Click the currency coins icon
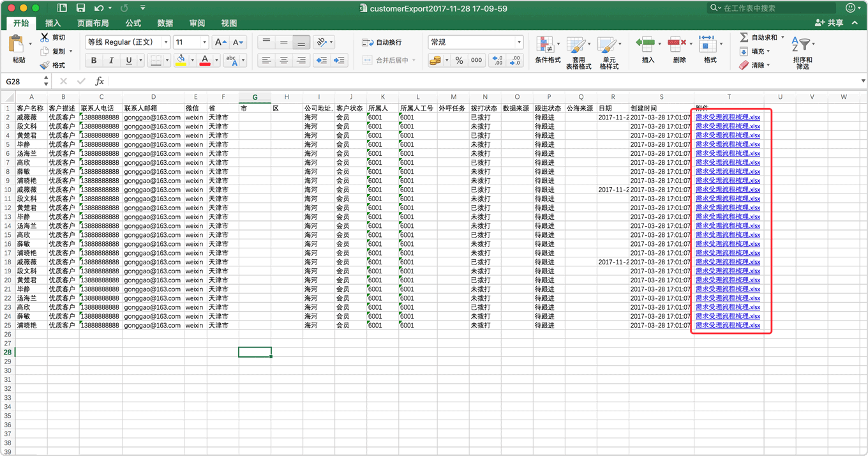The image size is (868, 456). (x=435, y=60)
